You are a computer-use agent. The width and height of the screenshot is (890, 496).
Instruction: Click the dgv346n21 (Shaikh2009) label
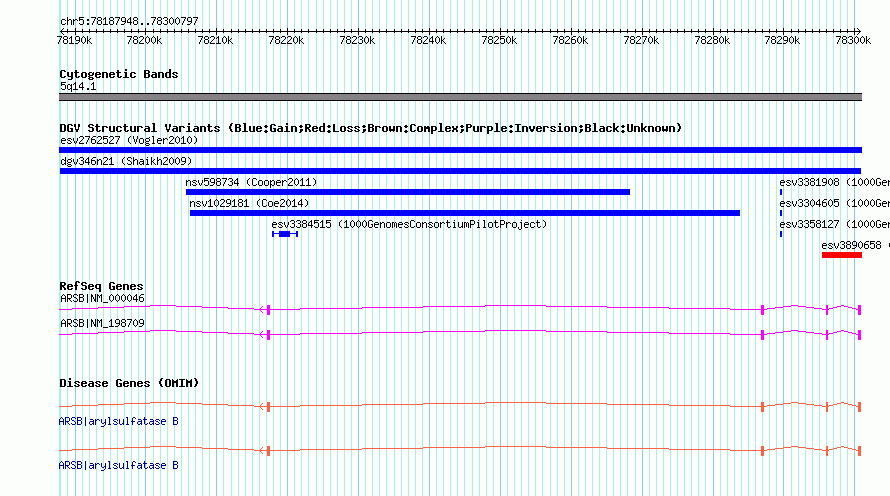pyautogui.click(x=126, y=161)
